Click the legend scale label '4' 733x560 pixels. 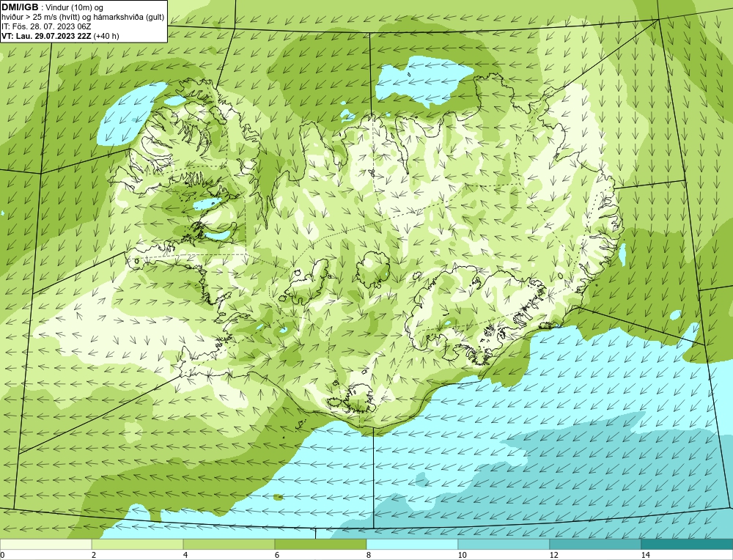click(185, 555)
